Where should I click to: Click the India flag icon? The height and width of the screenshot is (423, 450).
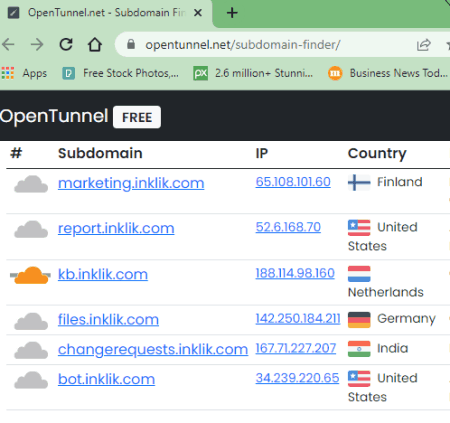click(359, 349)
